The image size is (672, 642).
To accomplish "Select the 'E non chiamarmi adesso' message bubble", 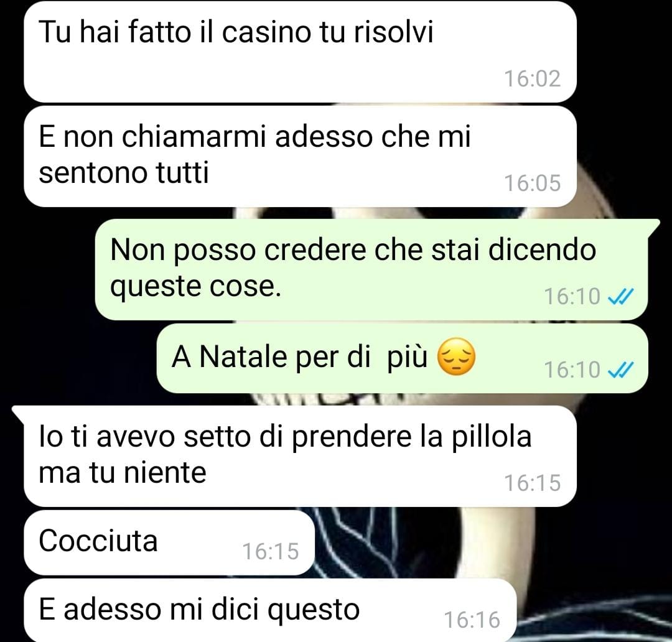I will [300, 157].
